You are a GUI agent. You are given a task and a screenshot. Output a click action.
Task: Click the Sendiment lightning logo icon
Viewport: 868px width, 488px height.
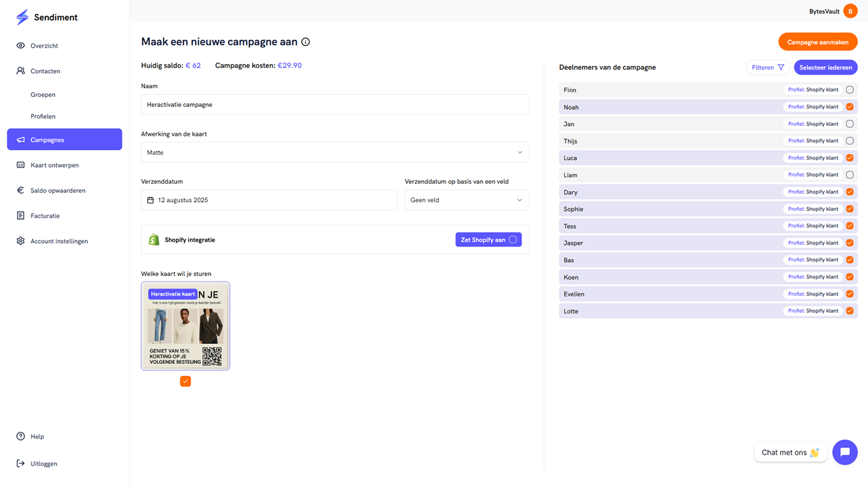click(x=22, y=17)
